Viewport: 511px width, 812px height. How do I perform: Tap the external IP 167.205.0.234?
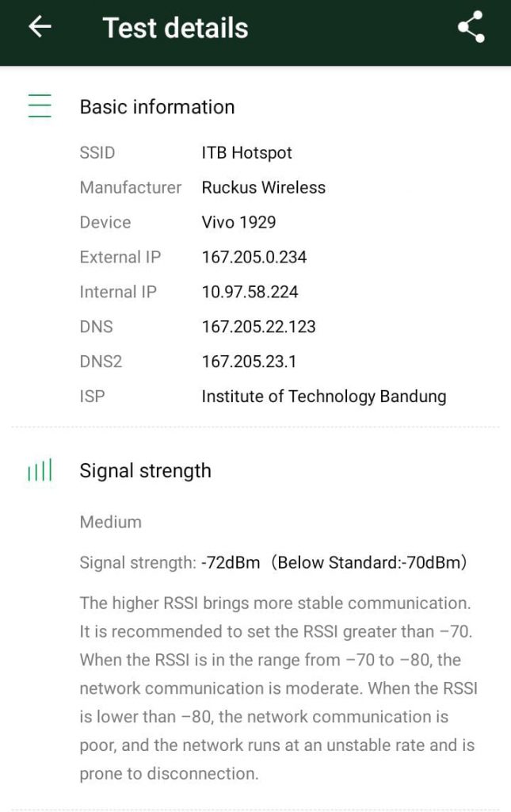254,257
